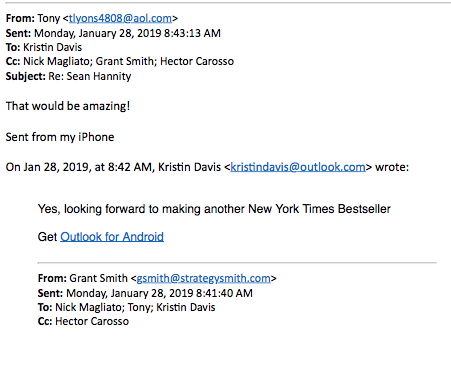Click the sender name Tony in the top From line
Screen dimensions: 451x368
tap(49, 18)
